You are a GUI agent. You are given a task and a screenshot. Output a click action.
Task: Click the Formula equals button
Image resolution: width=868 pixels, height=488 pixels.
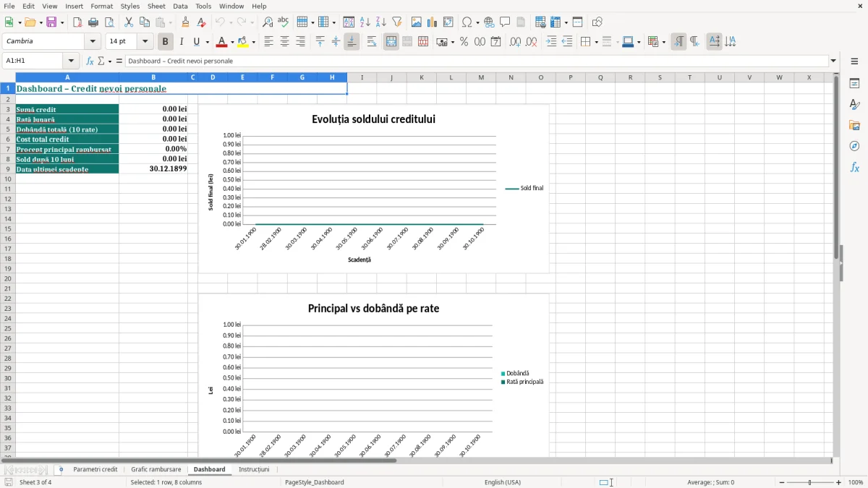119,61
